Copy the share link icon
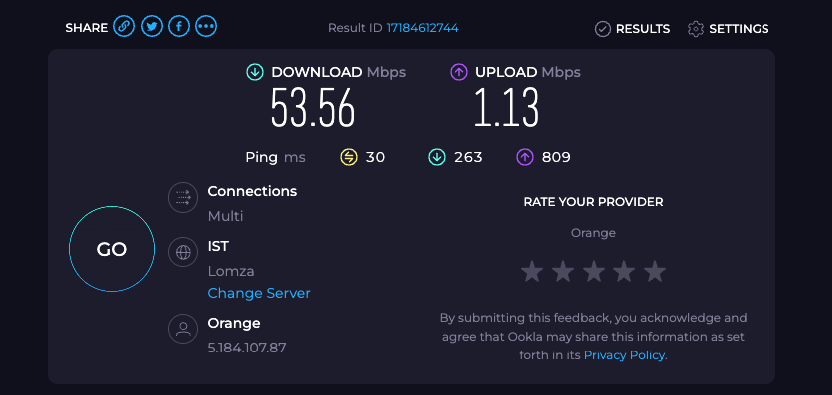This screenshot has height=395, width=832. pos(124,27)
